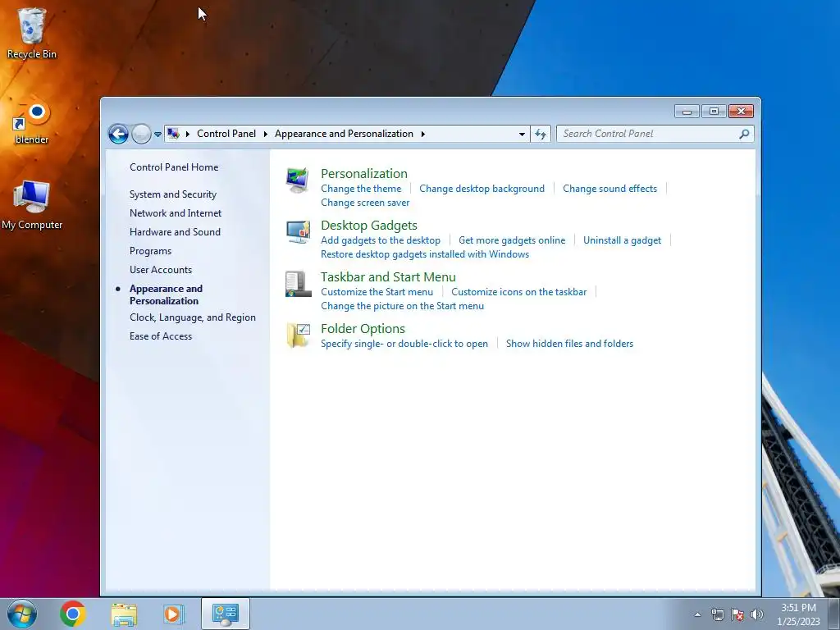Open the Folder Options heading link
Viewport: 840px width, 630px height.
[363, 329]
